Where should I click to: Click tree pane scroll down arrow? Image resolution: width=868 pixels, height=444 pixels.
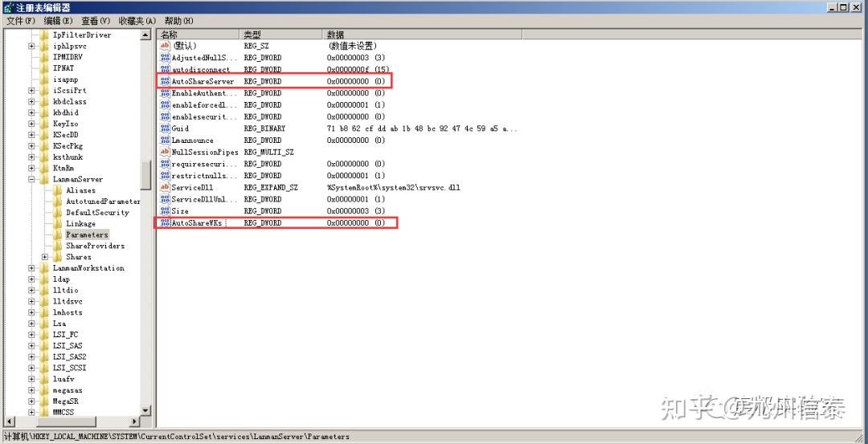pyautogui.click(x=145, y=411)
